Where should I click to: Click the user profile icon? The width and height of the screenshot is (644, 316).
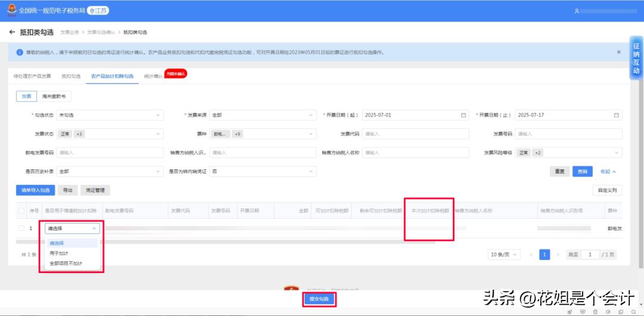(577, 11)
